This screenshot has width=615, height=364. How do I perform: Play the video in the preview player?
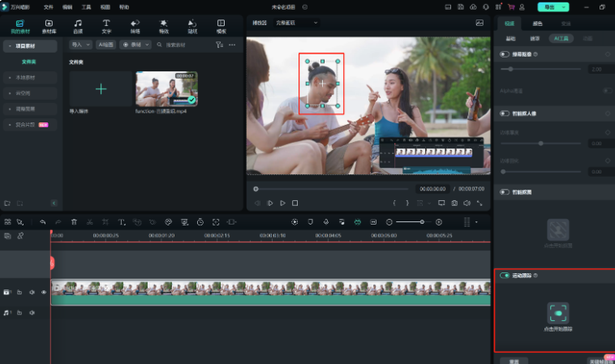(x=282, y=203)
